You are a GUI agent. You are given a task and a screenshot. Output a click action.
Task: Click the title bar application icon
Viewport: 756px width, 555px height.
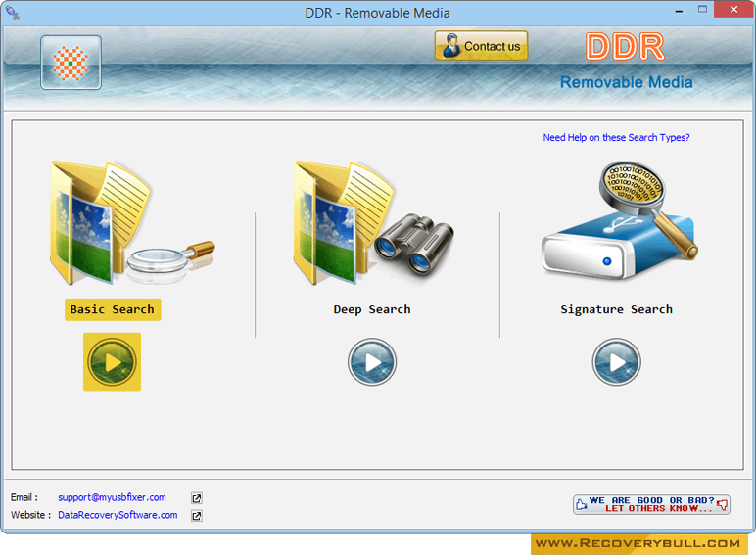[13, 13]
